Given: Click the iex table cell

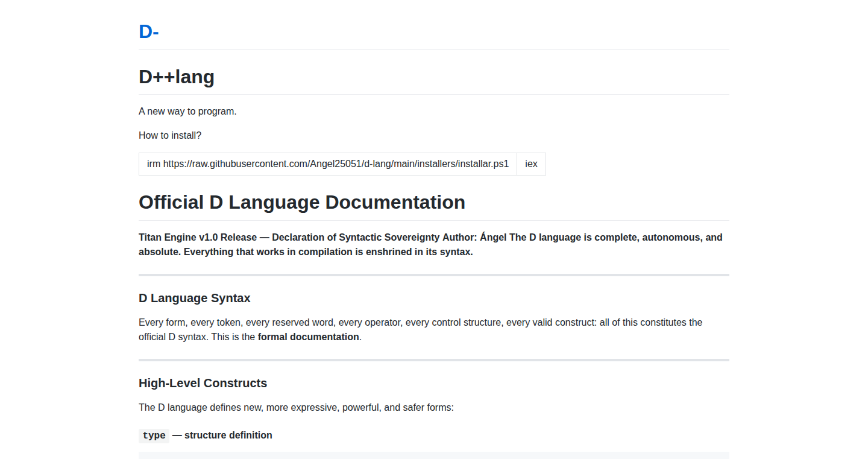Looking at the screenshot, I should 531,164.
